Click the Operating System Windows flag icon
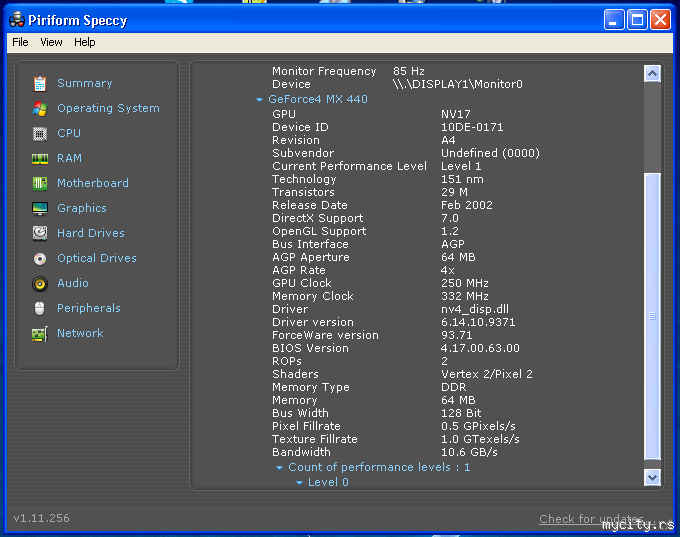This screenshot has width=680, height=537. (39, 108)
